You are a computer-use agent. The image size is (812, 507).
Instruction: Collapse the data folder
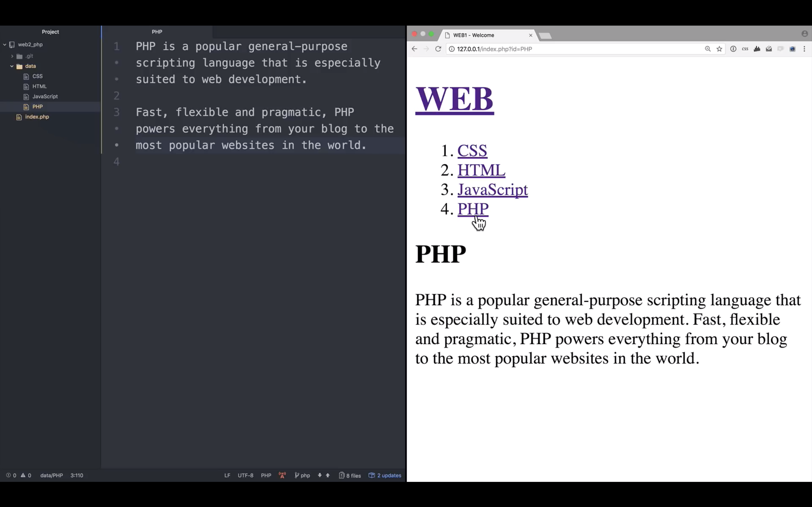12,66
